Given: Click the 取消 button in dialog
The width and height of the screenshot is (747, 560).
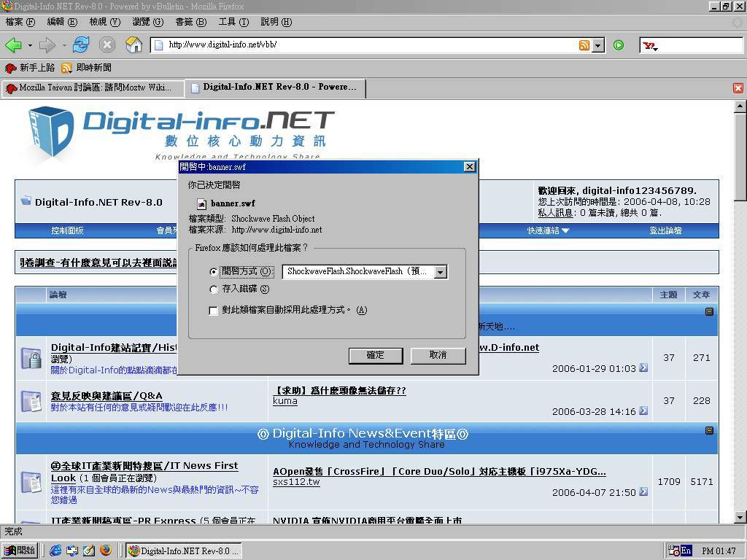Looking at the screenshot, I should click(438, 355).
